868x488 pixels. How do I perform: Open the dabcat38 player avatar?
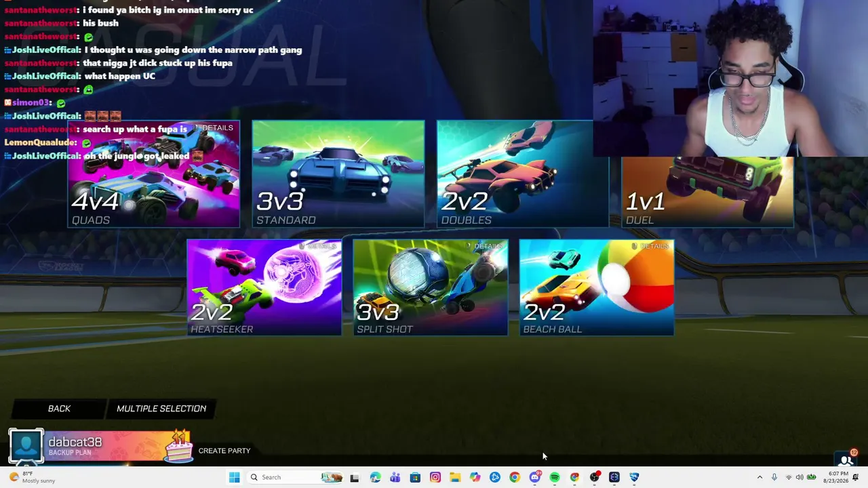pos(26,446)
